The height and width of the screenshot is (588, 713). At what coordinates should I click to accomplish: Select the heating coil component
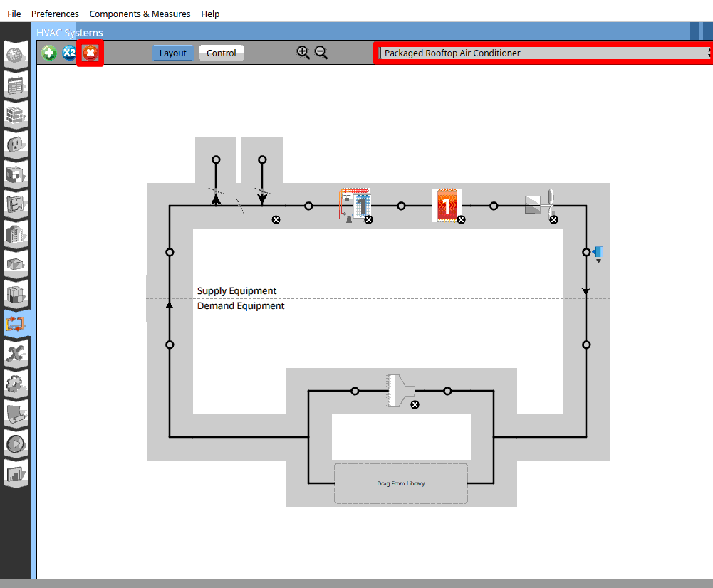(x=447, y=205)
